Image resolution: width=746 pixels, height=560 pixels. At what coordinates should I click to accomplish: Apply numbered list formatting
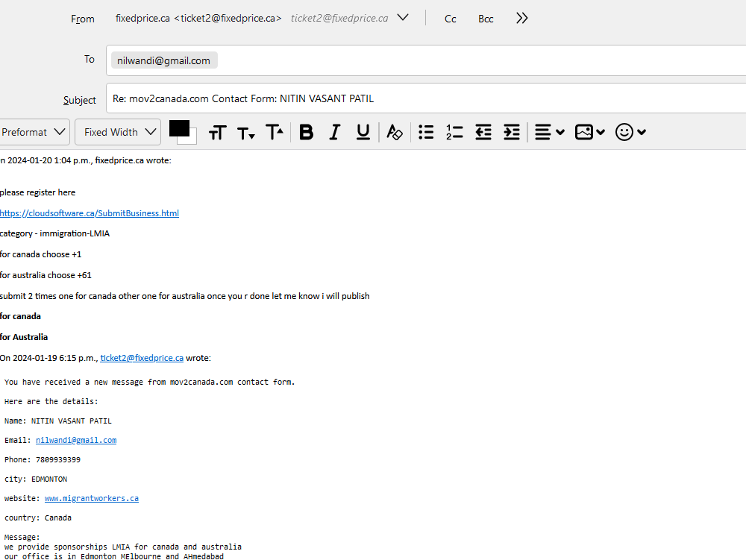click(454, 133)
